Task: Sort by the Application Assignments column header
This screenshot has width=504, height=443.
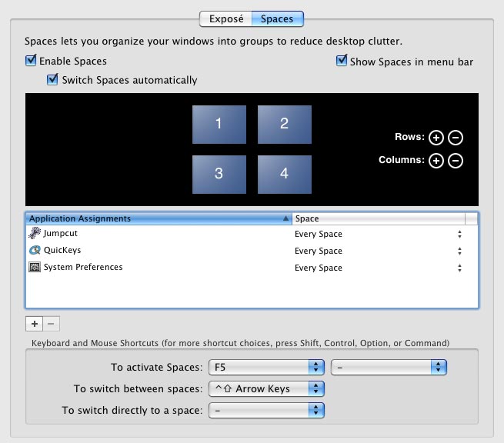Action: (159, 218)
